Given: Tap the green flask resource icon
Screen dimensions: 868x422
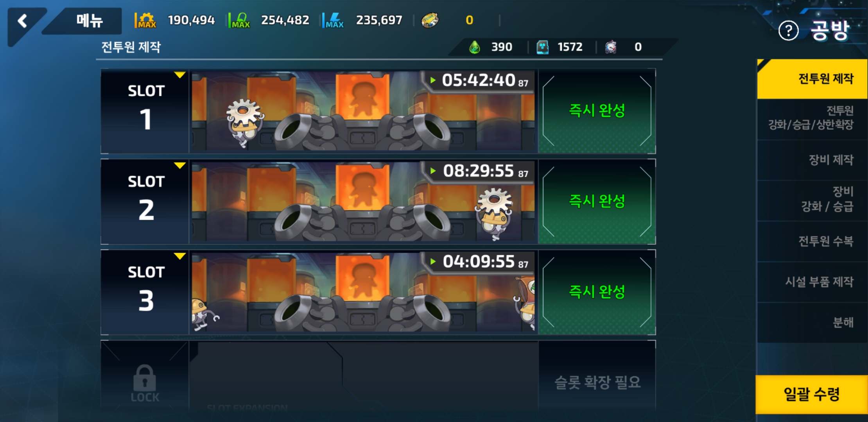Looking at the screenshot, I should tap(240, 20).
